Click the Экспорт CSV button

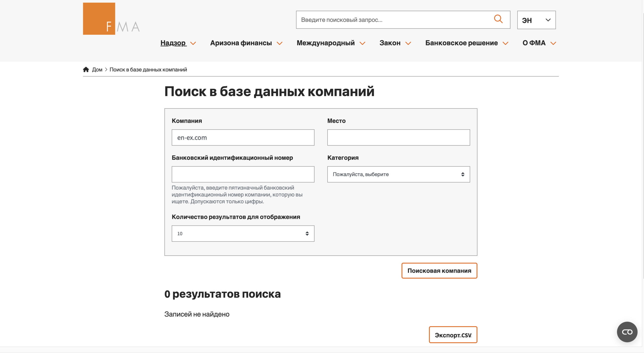[x=453, y=335]
